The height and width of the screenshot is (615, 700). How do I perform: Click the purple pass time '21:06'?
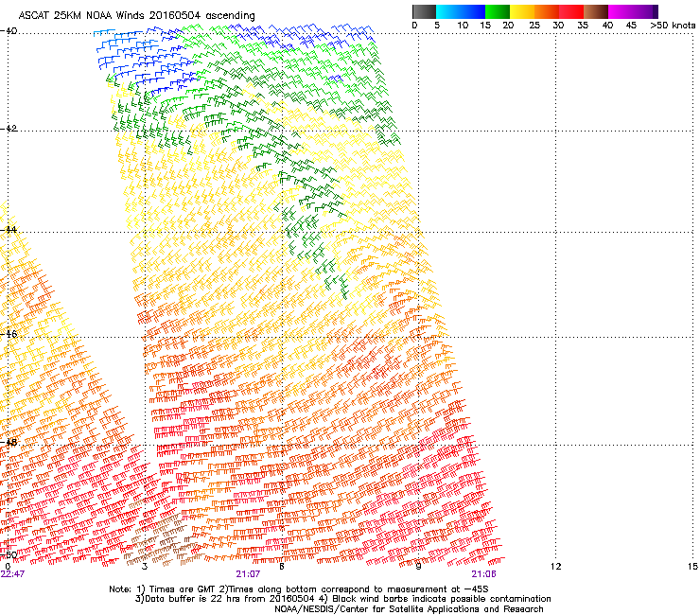[484, 574]
